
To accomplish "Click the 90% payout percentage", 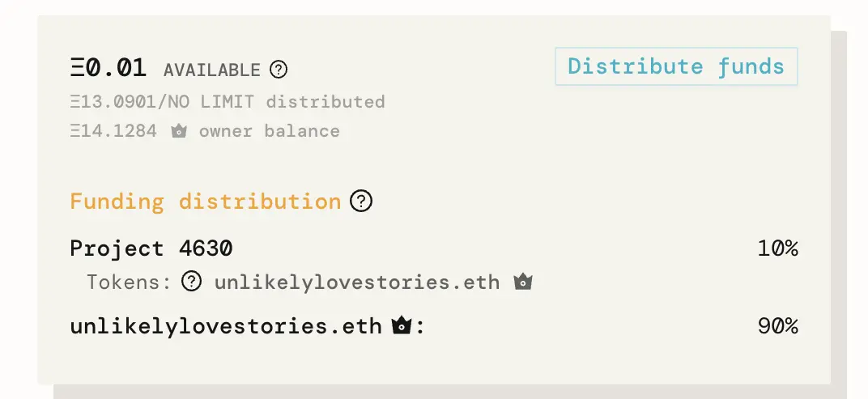I will [x=777, y=326].
